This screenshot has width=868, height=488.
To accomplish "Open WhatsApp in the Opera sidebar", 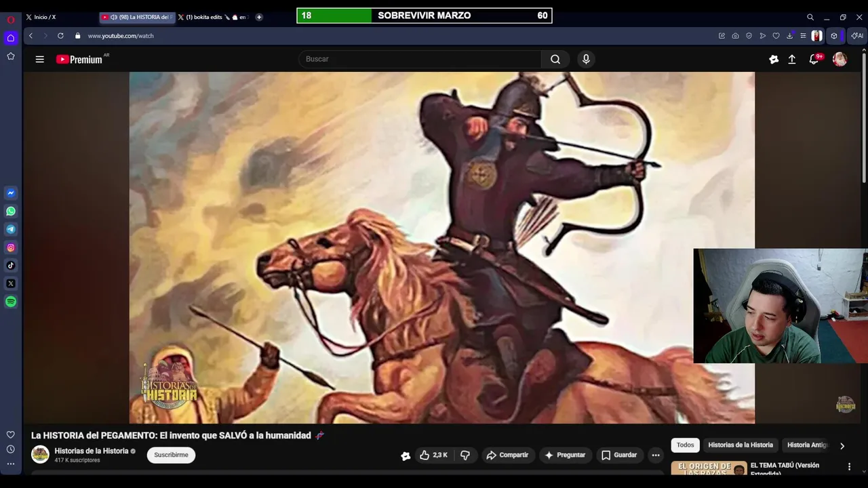I will 11,211.
